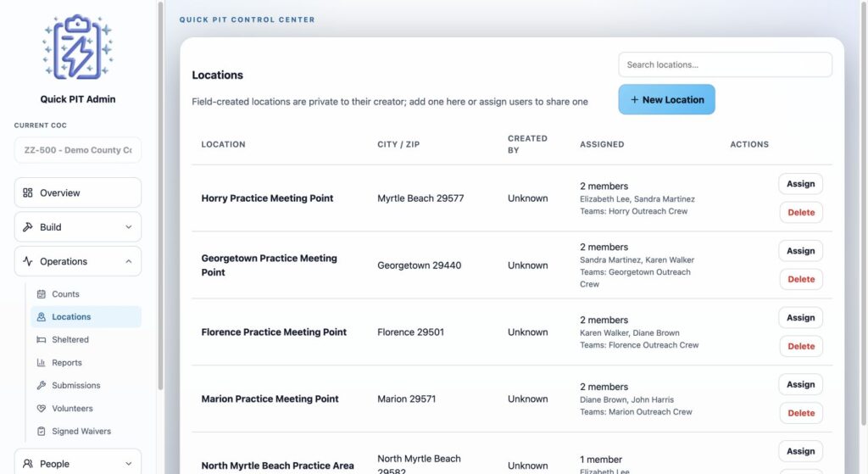Open Signed Waivers page
Image resolution: width=868 pixels, height=474 pixels.
tap(86, 432)
